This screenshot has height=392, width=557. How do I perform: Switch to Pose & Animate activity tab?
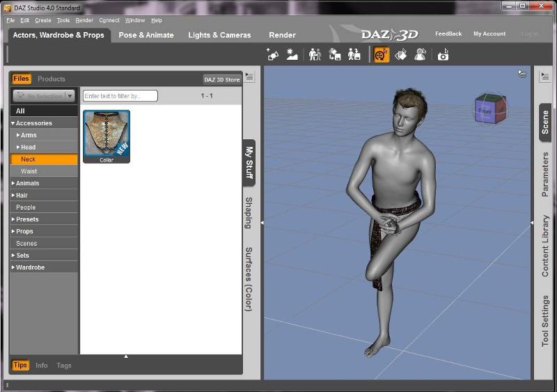[x=146, y=36]
